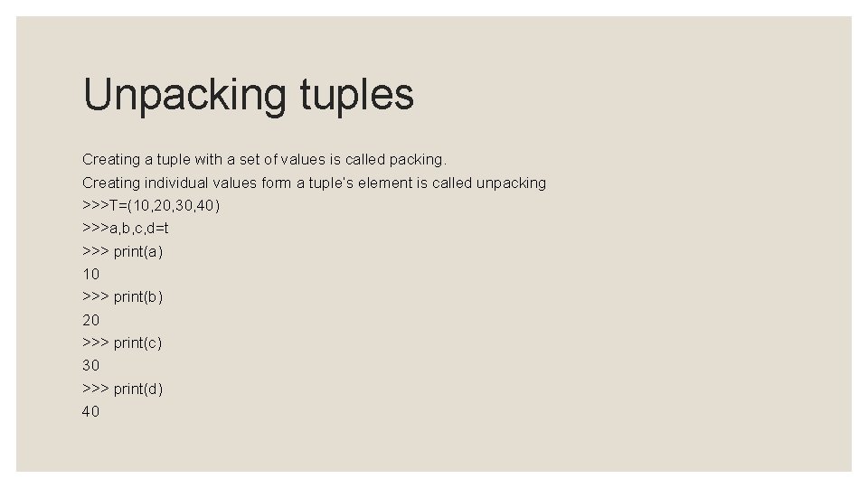Screen dimensions: 868x488
Task: Click the T=(10,20,30,40) code line
Action: click(x=151, y=206)
